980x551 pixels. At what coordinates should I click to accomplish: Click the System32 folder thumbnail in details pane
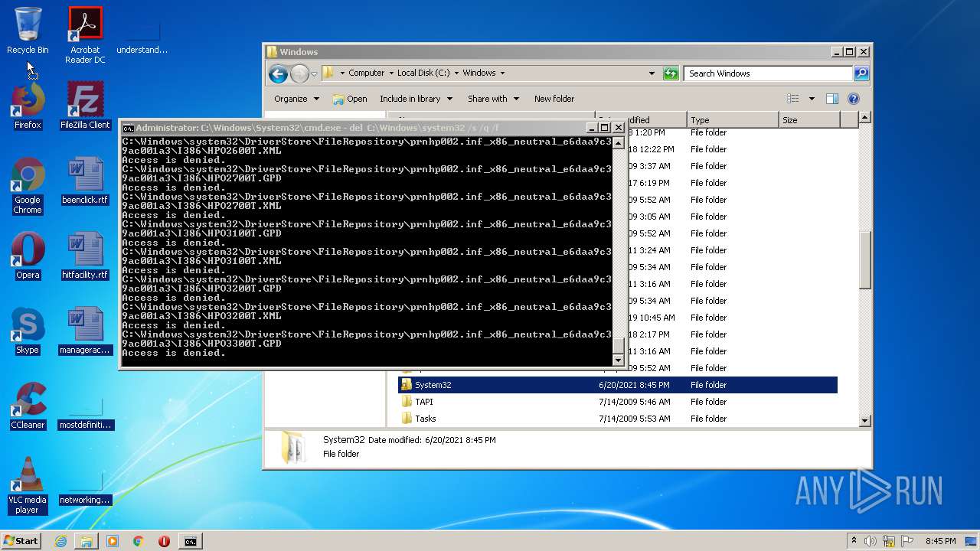[x=293, y=447]
